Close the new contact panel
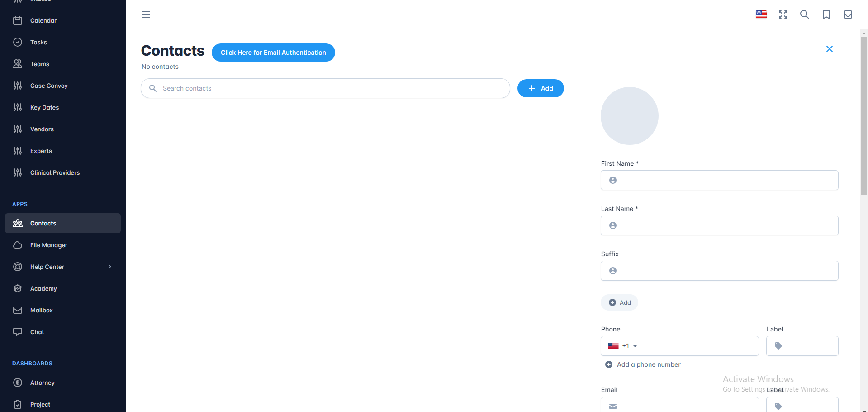 (x=830, y=49)
